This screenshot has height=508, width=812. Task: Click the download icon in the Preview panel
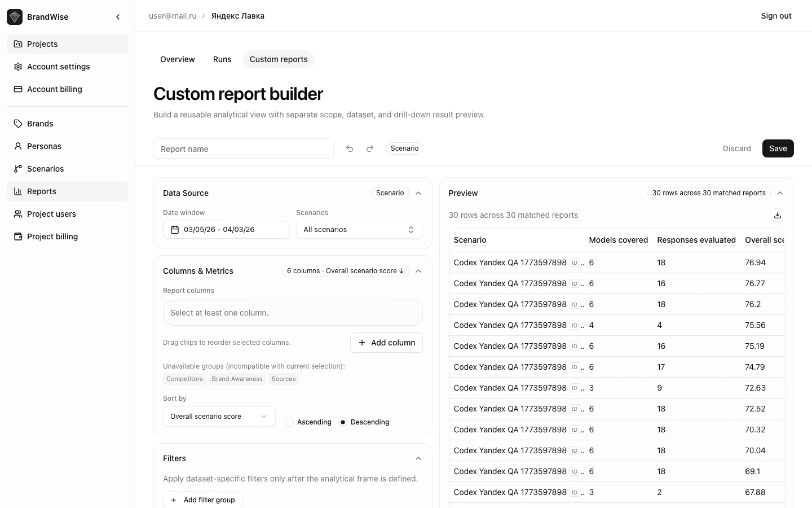[x=778, y=215]
